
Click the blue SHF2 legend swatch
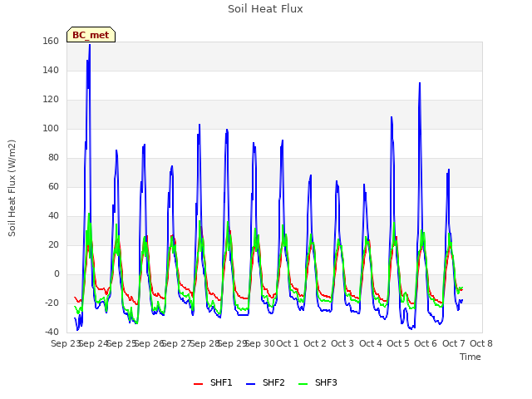point(250,384)
